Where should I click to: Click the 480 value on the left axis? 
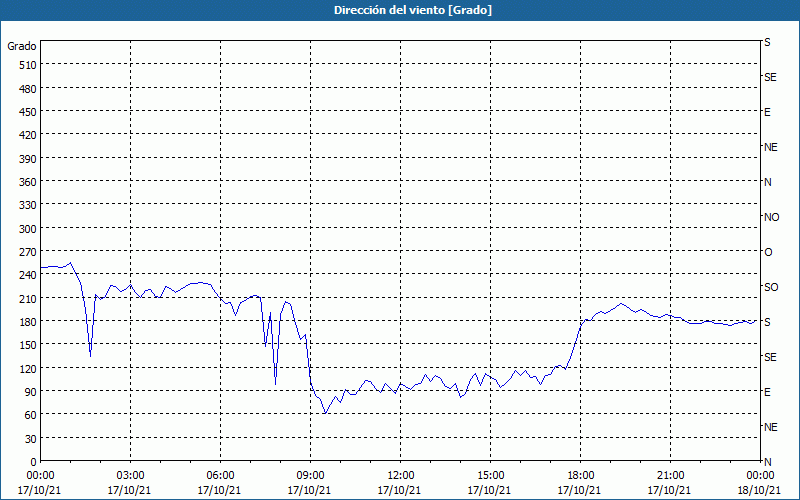pos(28,89)
